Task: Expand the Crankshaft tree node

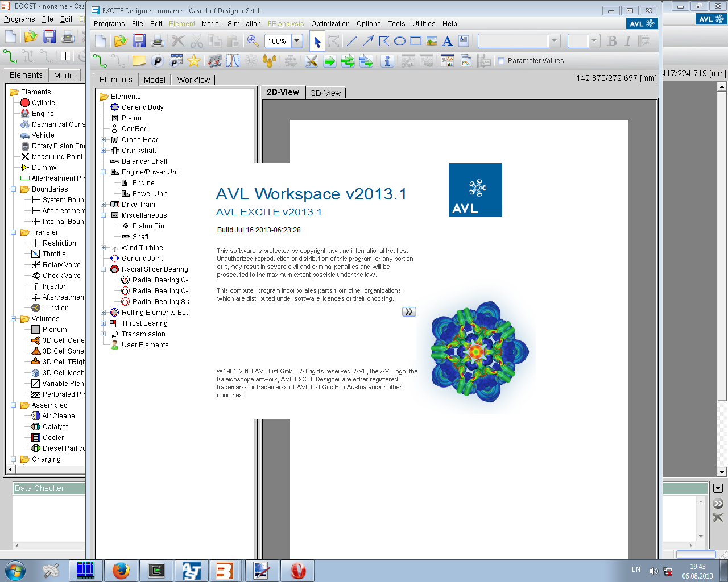Action: point(104,151)
